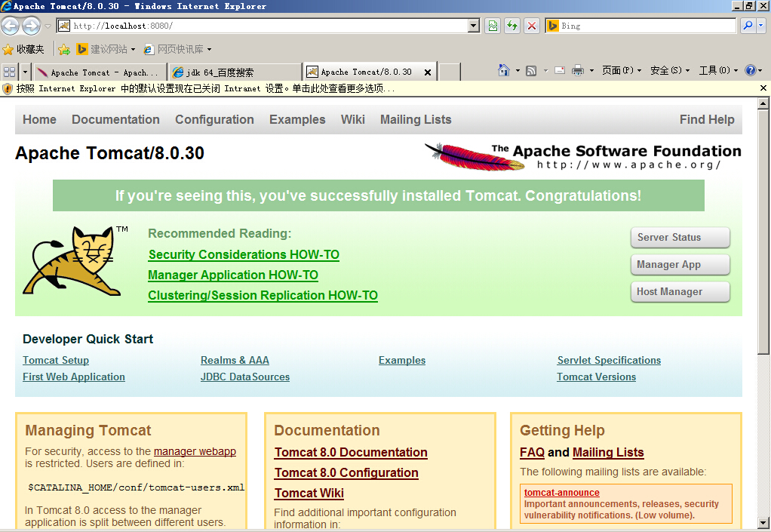The width and height of the screenshot is (771, 532).
Task: Click the Compatibility View icon
Action: [493, 26]
